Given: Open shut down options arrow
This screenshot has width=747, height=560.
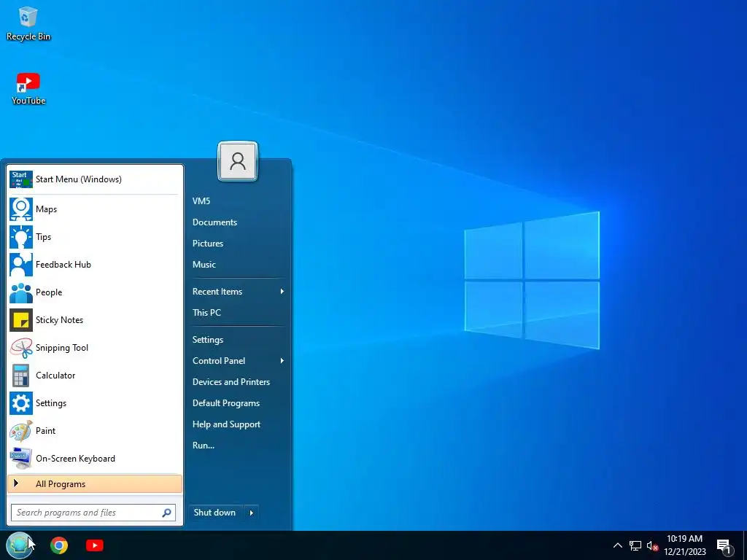Looking at the screenshot, I should tap(252, 513).
